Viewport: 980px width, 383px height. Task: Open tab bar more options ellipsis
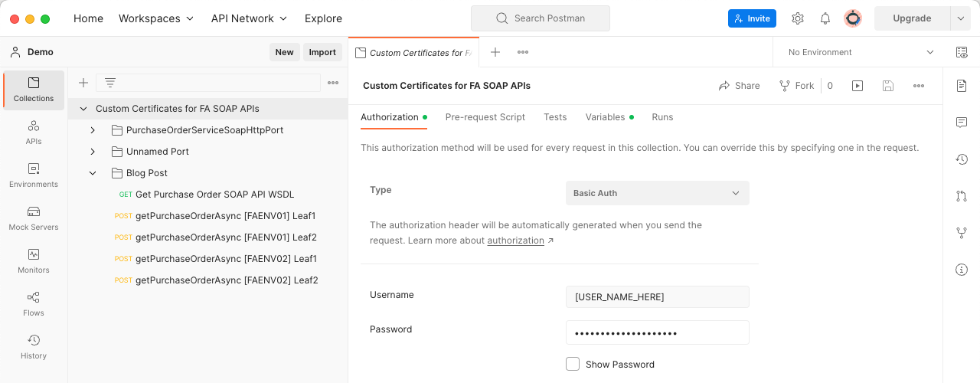point(523,52)
